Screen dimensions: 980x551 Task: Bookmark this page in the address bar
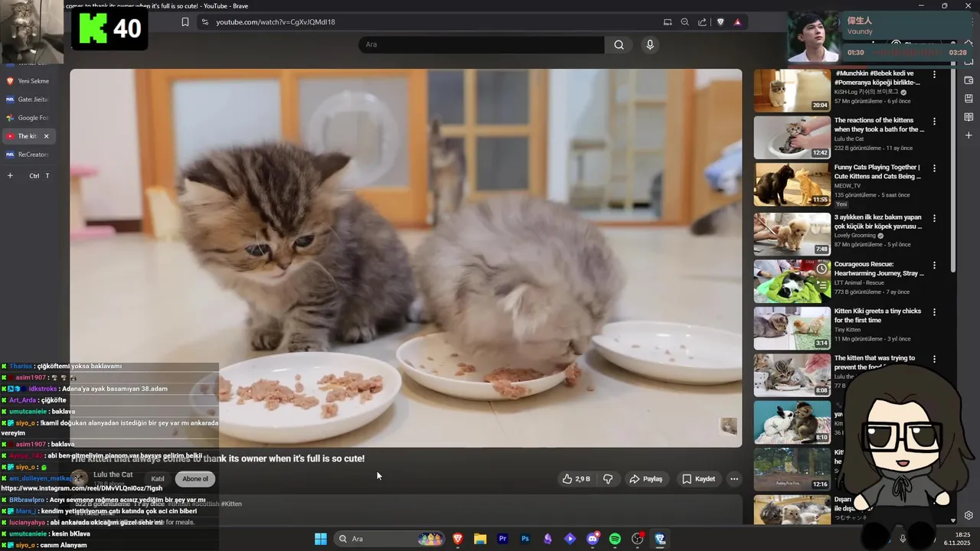(185, 22)
